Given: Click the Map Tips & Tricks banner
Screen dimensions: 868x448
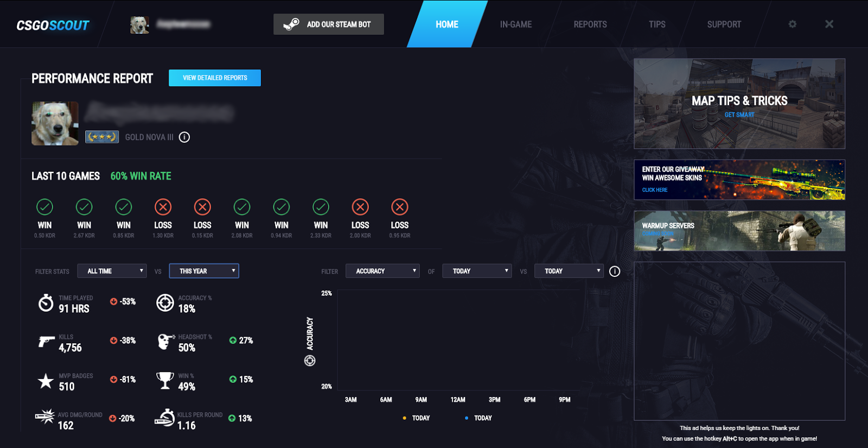Looking at the screenshot, I should click(739, 104).
